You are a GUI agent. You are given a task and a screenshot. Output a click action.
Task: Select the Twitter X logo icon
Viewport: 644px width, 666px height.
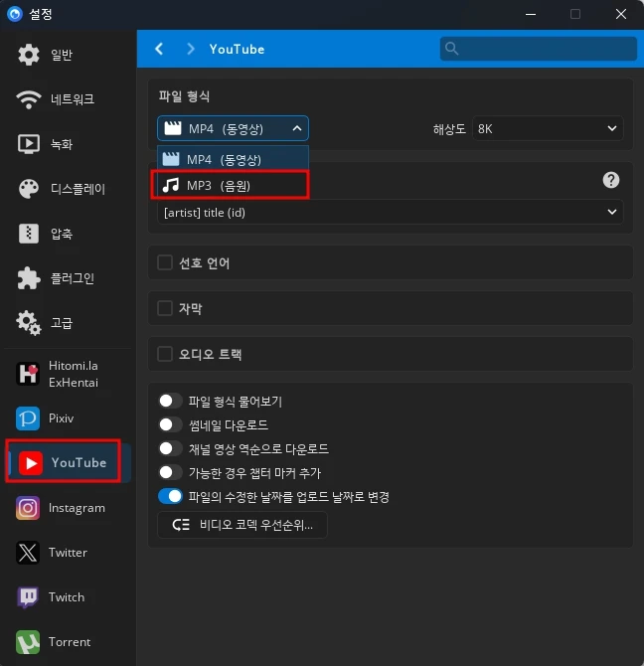click(x=28, y=553)
